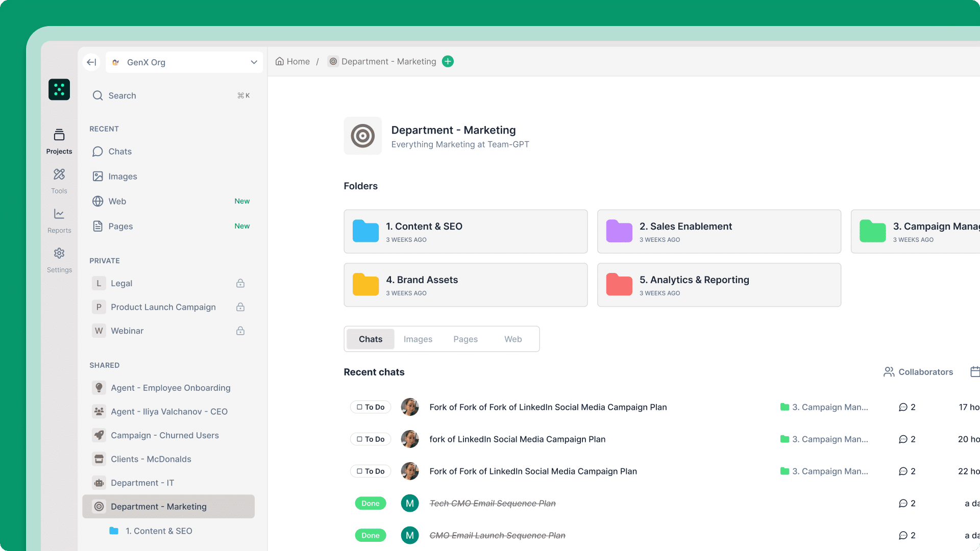This screenshot has height=551, width=980.
Task: Click the calendar icon beside Collaborators
Action: [975, 372]
